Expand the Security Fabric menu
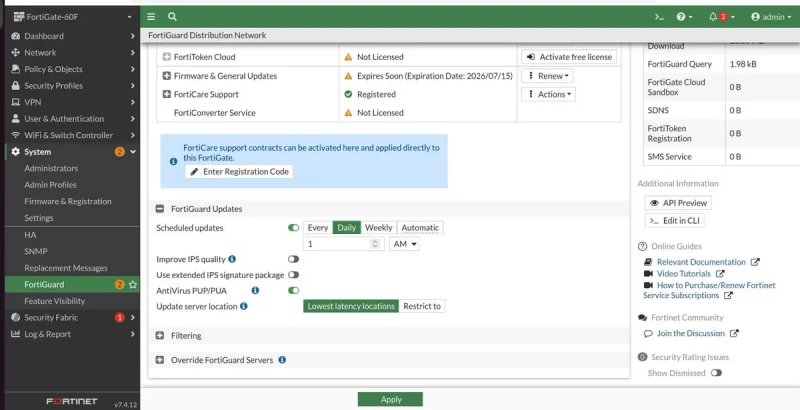 [x=72, y=318]
